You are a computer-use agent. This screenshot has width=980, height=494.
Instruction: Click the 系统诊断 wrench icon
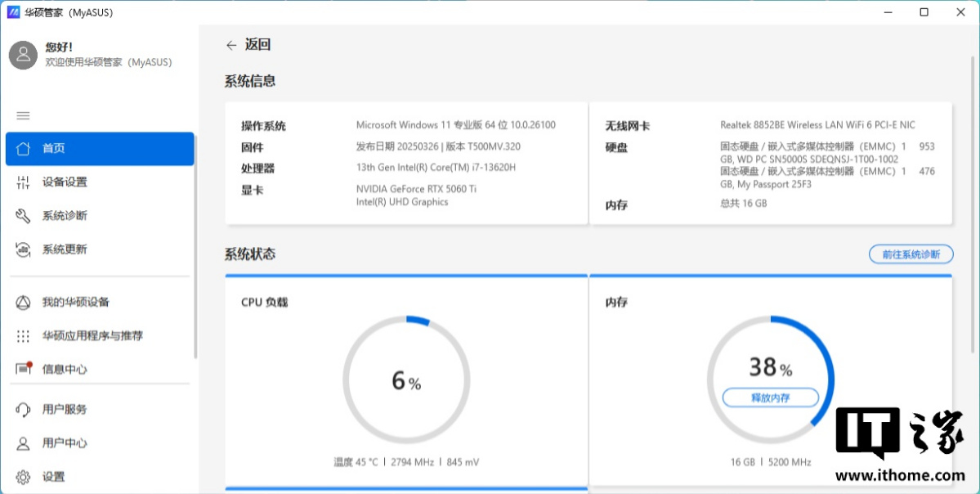point(23,216)
